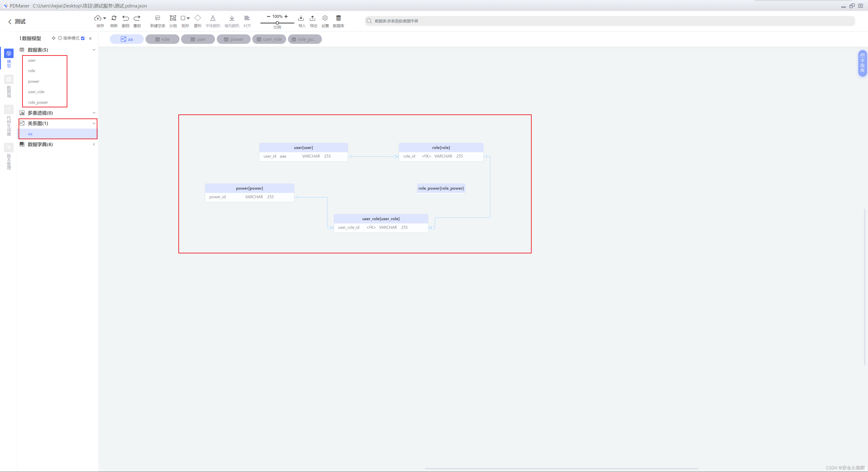Click the export icon
This screenshot has height=472, width=868.
coord(313,18)
